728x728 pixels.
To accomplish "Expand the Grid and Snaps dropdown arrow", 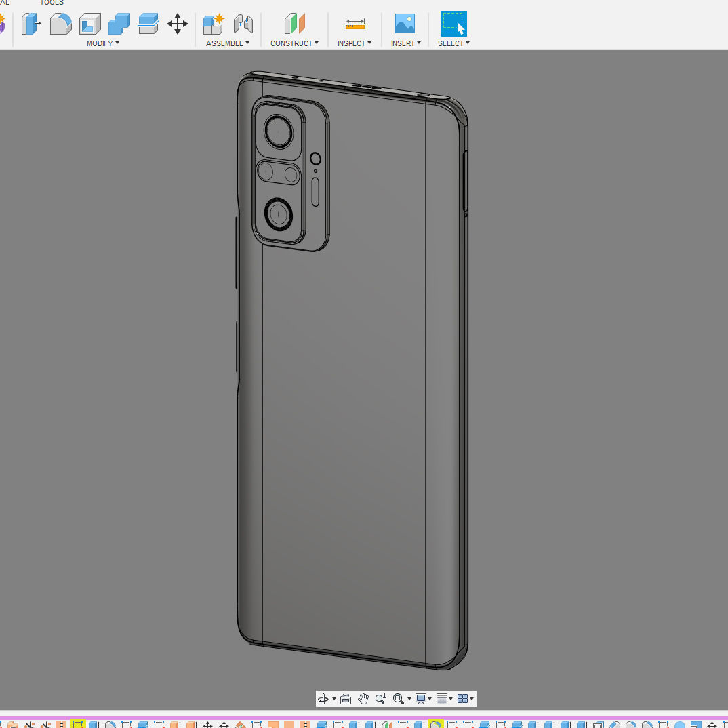I will coord(451,699).
